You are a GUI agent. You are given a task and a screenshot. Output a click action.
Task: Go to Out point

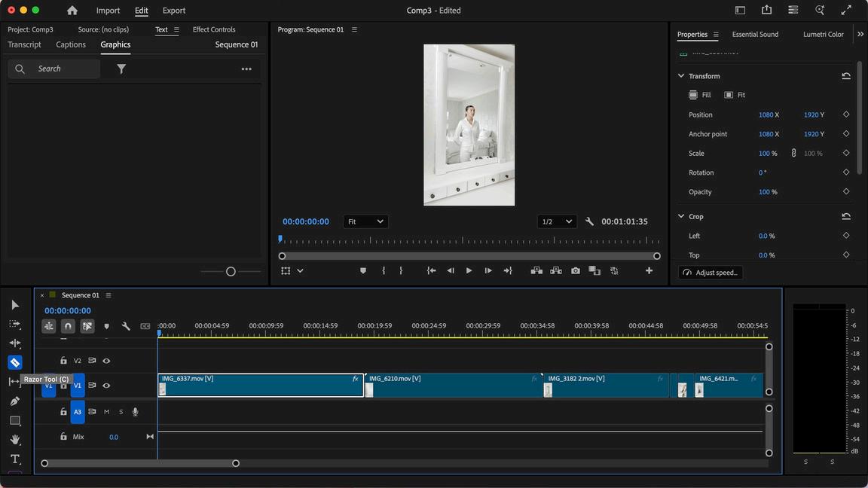508,270
